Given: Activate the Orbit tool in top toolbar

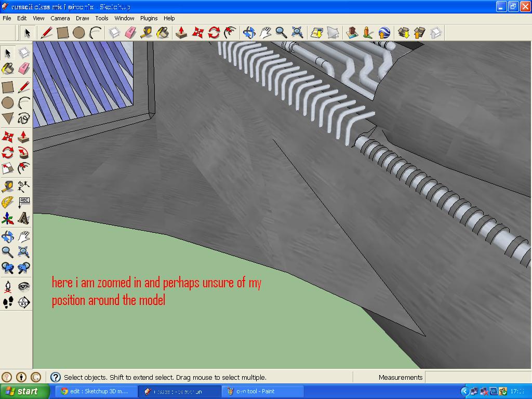Looking at the screenshot, I should 249,33.
